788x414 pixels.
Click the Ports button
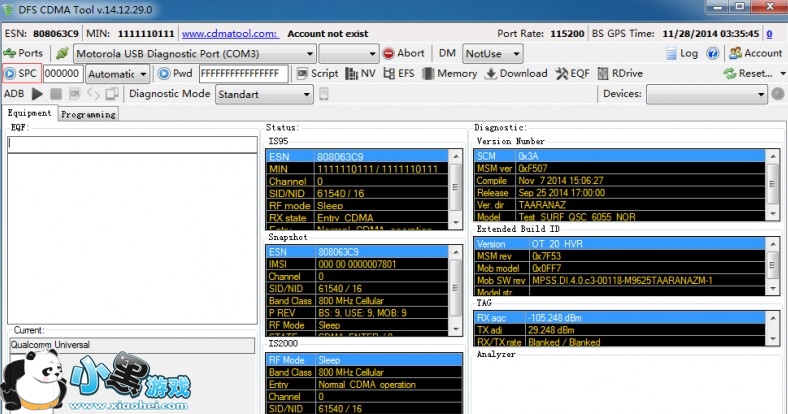(23, 53)
